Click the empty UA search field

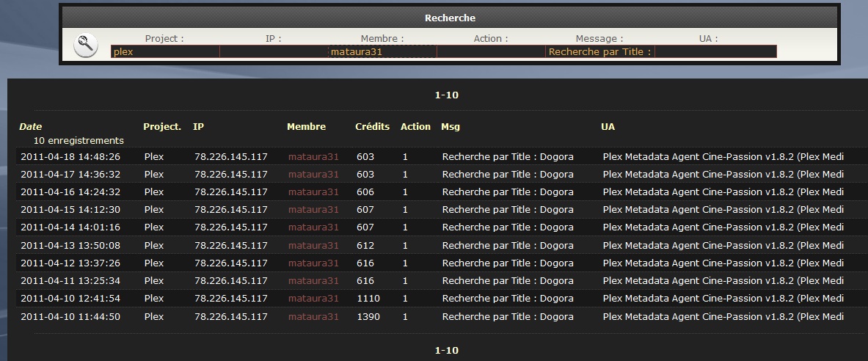[x=716, y=51]
